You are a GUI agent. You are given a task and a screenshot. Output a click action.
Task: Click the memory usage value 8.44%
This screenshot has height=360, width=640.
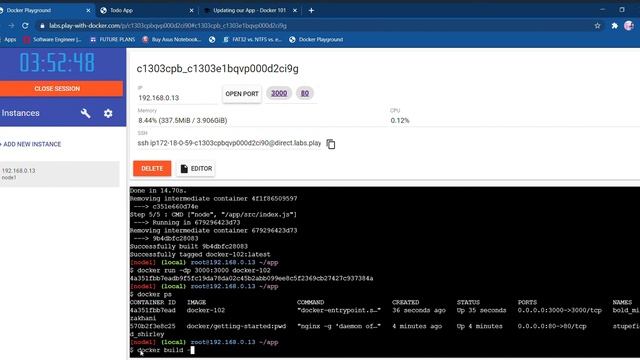[182, 120]
